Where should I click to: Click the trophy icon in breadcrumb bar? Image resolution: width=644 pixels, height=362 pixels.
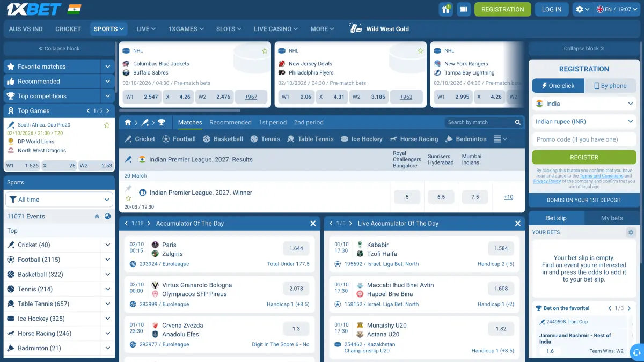tap(162, 122)
